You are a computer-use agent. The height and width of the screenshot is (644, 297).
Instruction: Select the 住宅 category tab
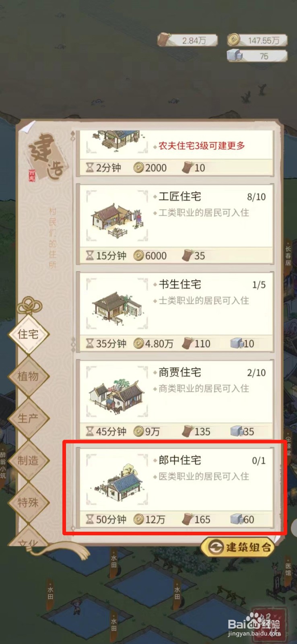(28, 334)
